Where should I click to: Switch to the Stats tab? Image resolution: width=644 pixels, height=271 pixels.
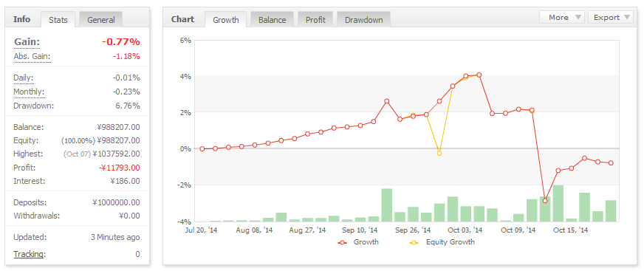click(x=58, y=20)
